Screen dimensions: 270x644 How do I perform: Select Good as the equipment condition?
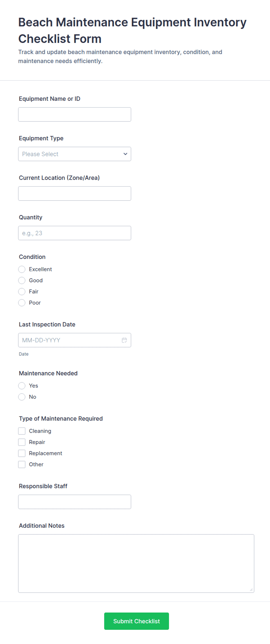pyautogui.click(x=22, y=280)
